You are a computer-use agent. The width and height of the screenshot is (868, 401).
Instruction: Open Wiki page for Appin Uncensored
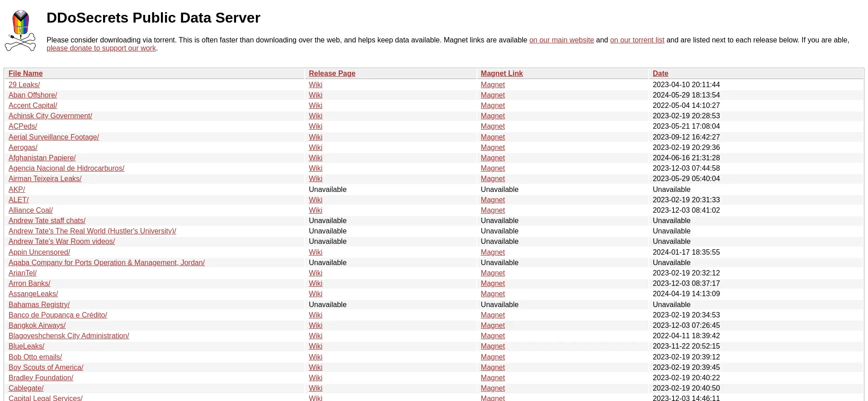tap(316, 252)
